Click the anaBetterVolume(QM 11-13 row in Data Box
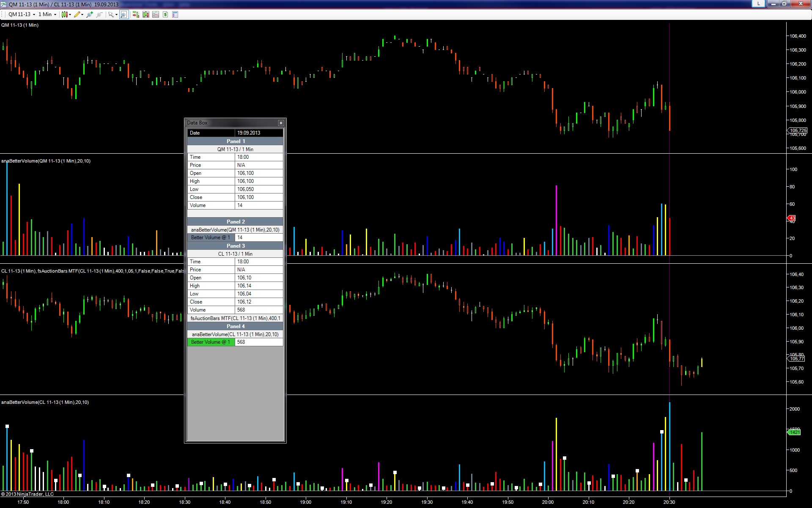The image size is (812, 508). [236, 230]
